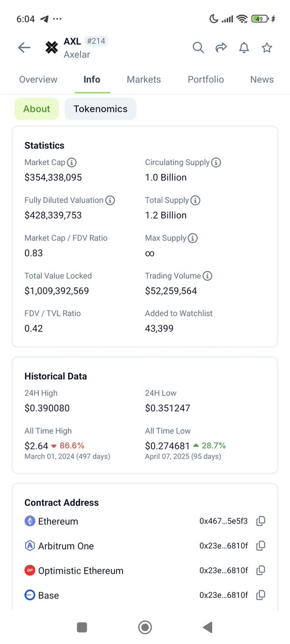
Task: Tap the #214 rank badge
Action: click(96, 41)
